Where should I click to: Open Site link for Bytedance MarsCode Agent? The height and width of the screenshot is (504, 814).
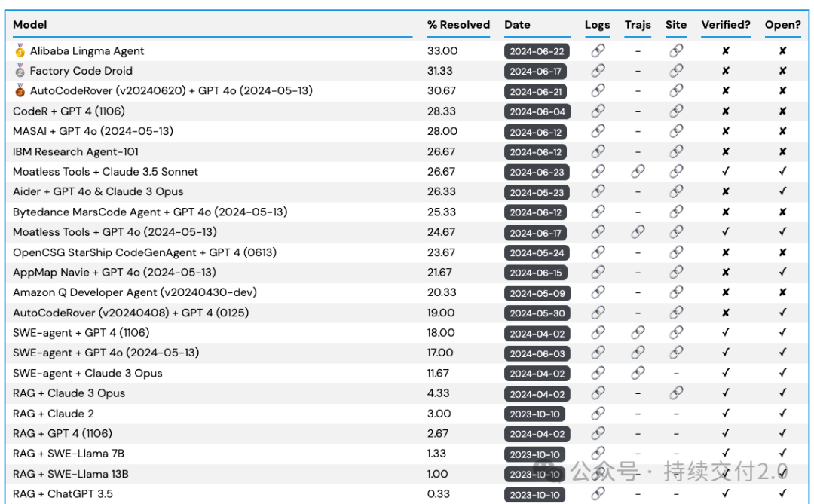click(x=676, y=212)
